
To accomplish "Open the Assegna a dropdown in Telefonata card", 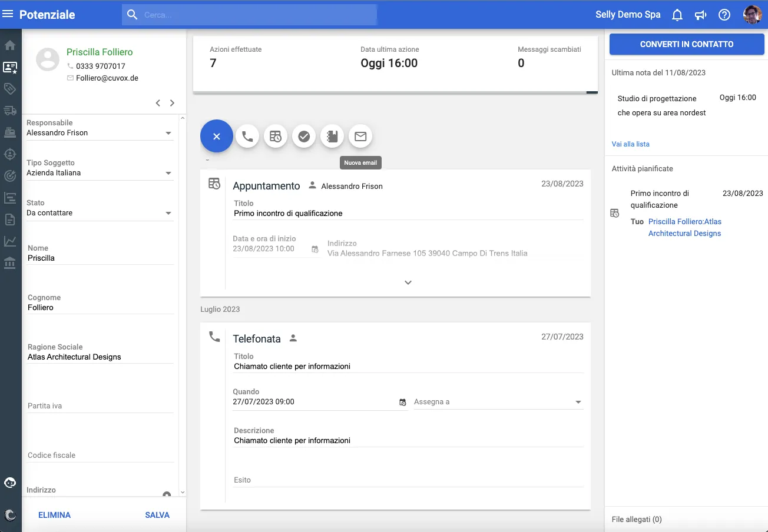I will (578, 401).
